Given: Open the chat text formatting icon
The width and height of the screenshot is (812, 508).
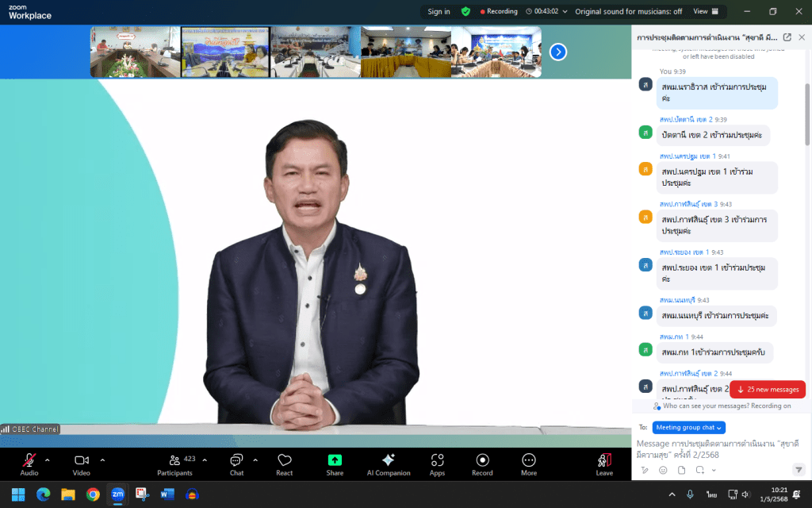Looking at the screenshot, I should 644,470.
